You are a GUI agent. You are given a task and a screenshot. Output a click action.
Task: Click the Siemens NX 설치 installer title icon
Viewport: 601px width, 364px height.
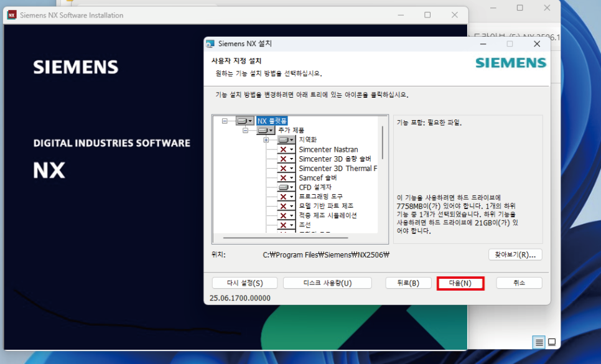coord(210,44)
